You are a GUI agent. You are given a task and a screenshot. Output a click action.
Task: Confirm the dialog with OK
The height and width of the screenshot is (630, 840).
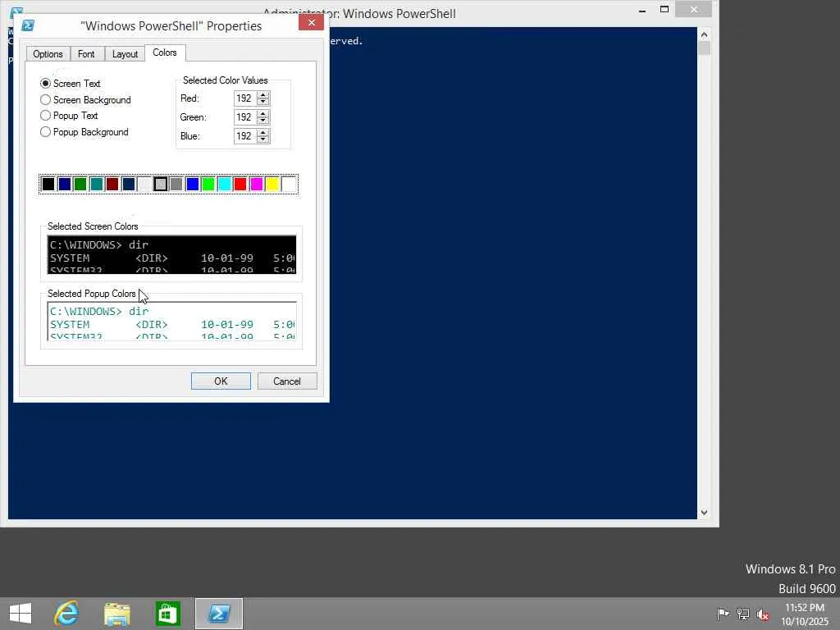(x=221, y=381)
